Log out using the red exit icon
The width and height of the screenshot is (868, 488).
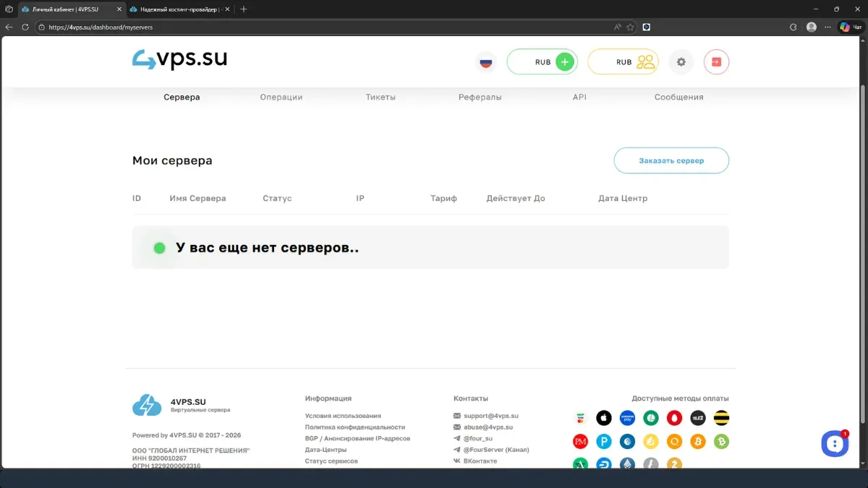(716, 61)
